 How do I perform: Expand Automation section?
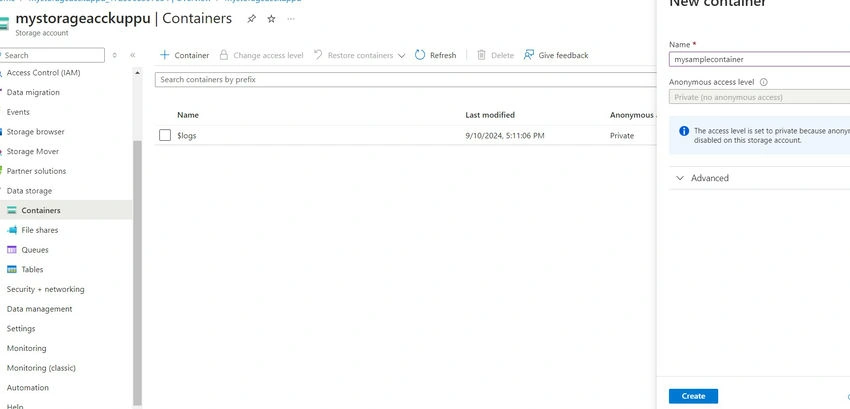(28, 388)
